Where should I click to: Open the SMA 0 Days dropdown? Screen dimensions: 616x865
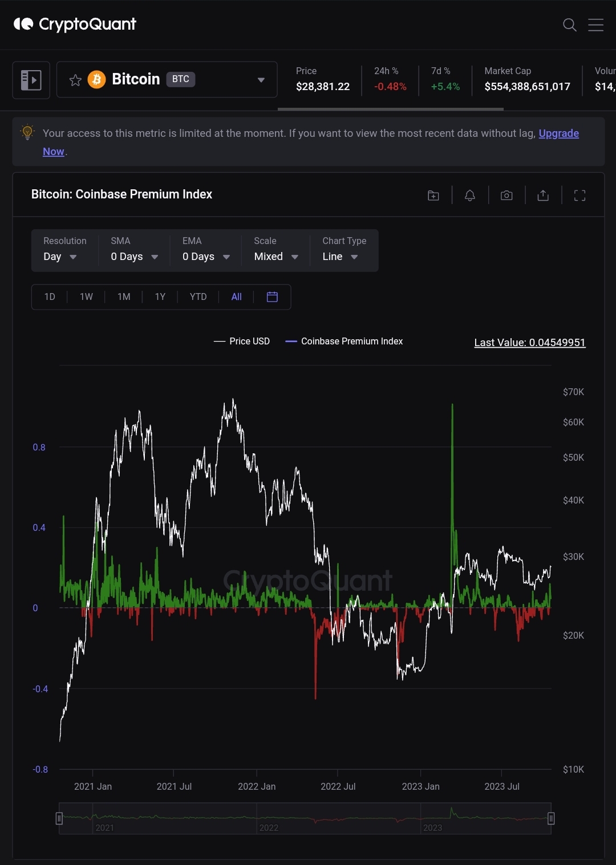(x=134, y=250)
